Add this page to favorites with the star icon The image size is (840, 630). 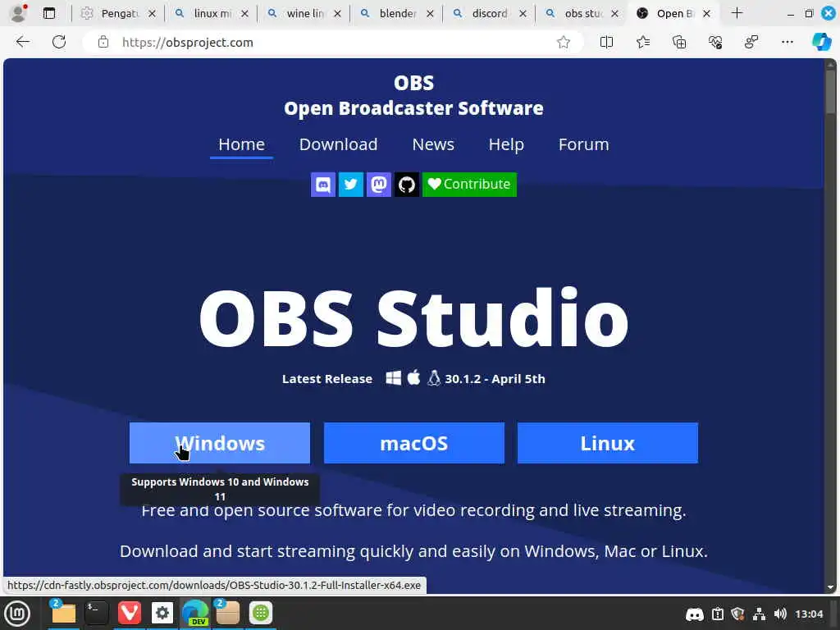[563, 43]
